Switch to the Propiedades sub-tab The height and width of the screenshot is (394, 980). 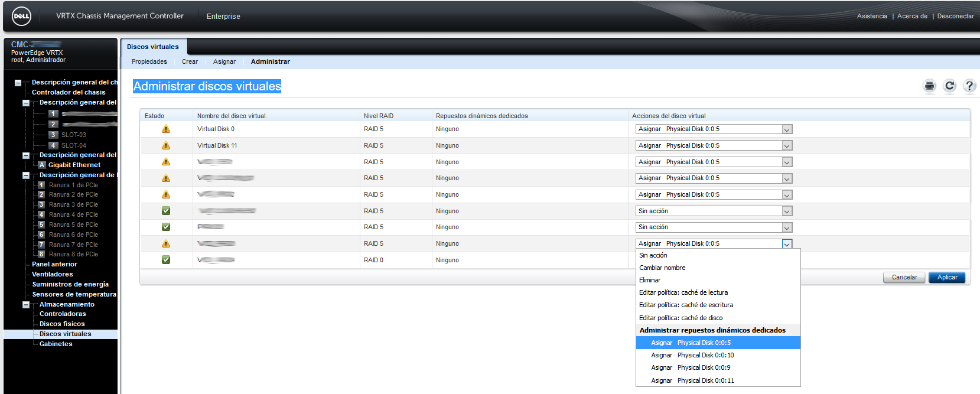(149, 61)
